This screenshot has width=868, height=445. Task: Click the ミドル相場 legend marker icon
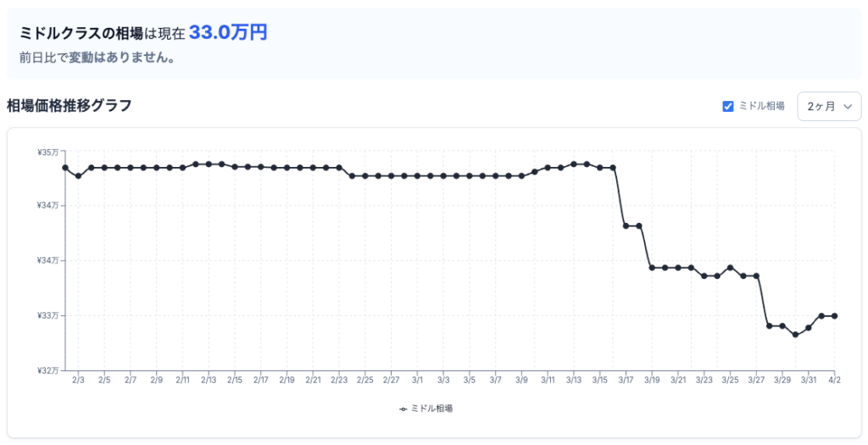pyautogui.click(x=403, y=409)
